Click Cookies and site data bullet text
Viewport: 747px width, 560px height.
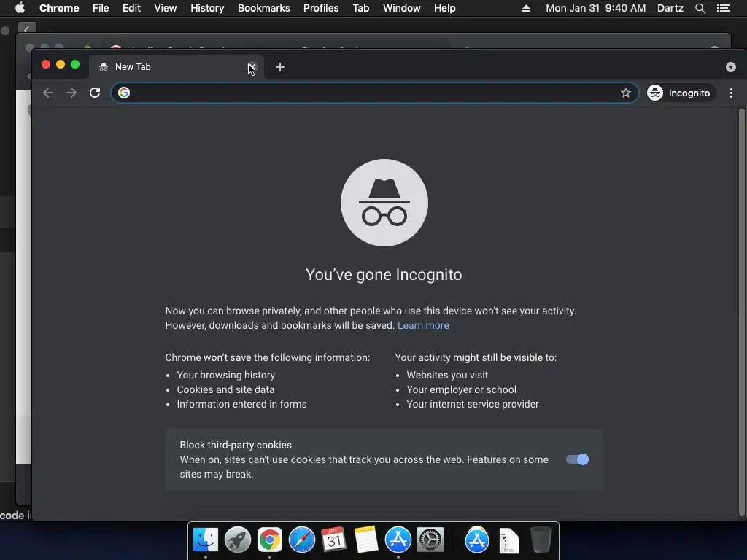226,389
